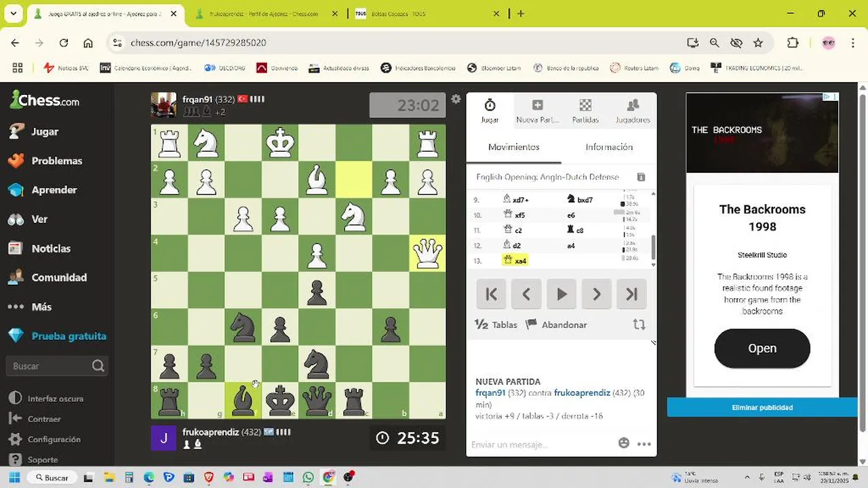Image resolution: width=868 pixels, height=488 pixels.
Task: Play through the moves
Action: [561, 294]
